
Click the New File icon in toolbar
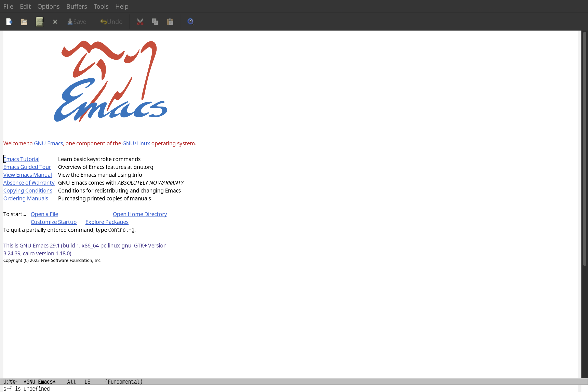pyautogui.click(x=9, y=21)
